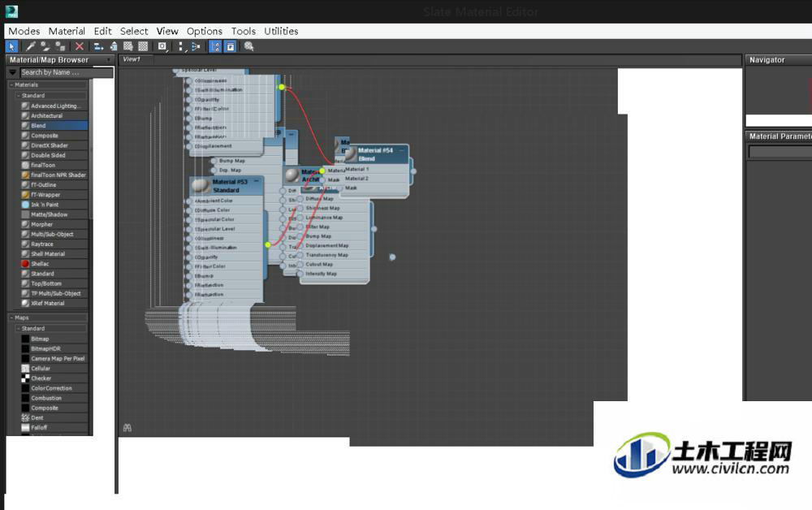The height and width of the screenshot is (510, 812).
Task: Pick Material from Object eyedropper icon
Action: 31,46
